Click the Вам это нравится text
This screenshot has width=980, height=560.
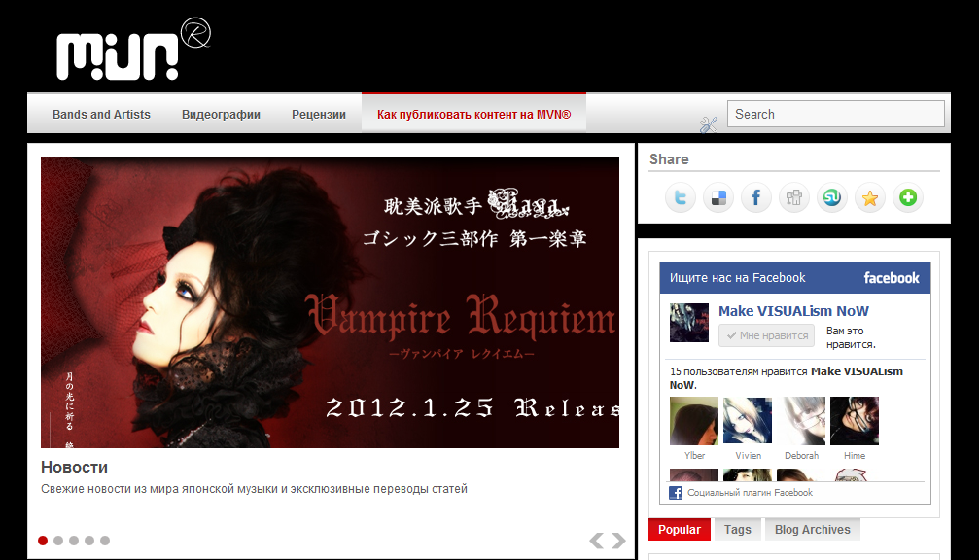pyautogui.click(x=852, y=337)
